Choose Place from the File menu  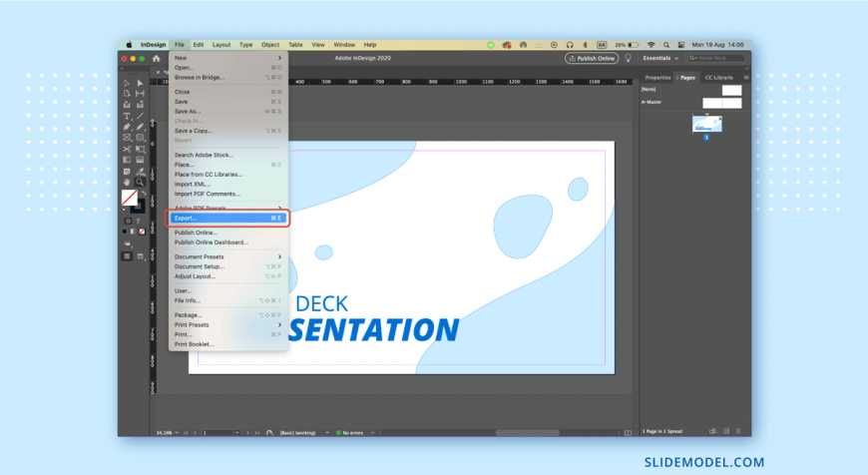pyautogui.click(x=228, y=165)
